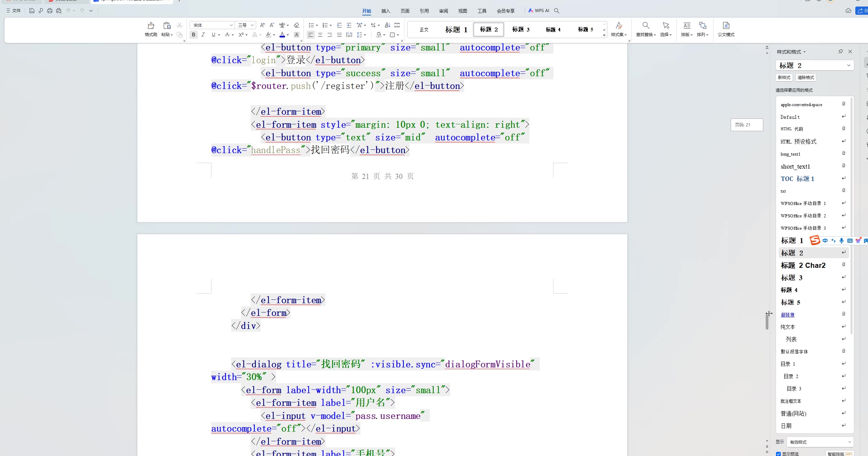868x456 pixels.
Task: Pin the Styles and Formatting panel
Action: tap(841, 52)
